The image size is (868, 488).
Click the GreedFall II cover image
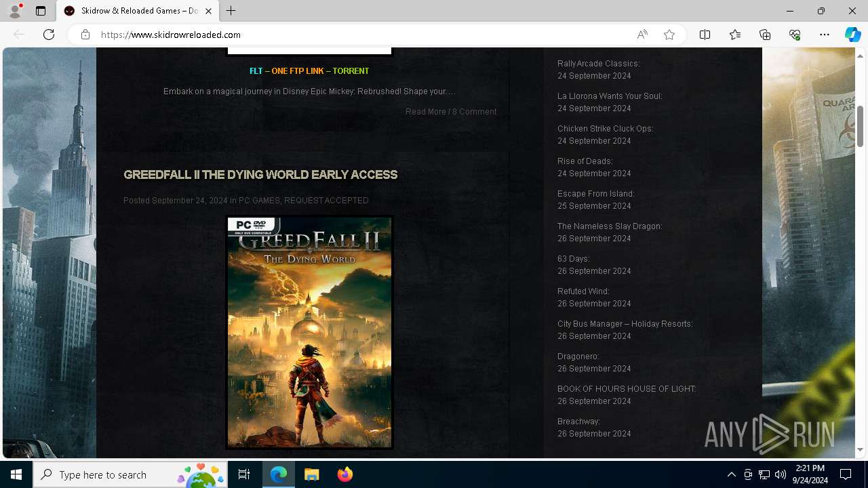[309, 332]
